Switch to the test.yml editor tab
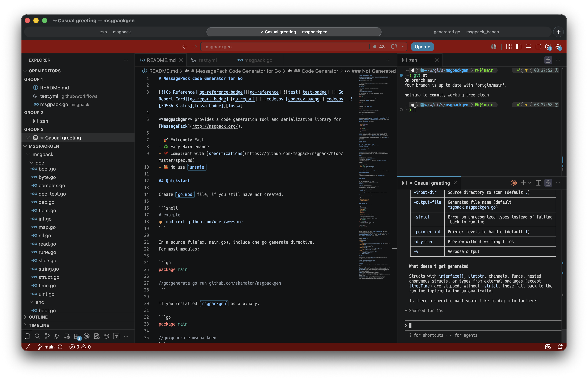This screenshot has height=379, width=588. (209, 60)
